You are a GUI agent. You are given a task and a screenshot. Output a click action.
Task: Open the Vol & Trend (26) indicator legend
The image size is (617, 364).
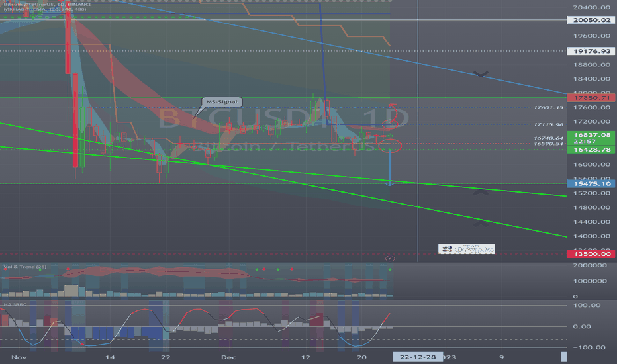pos(24,267)
